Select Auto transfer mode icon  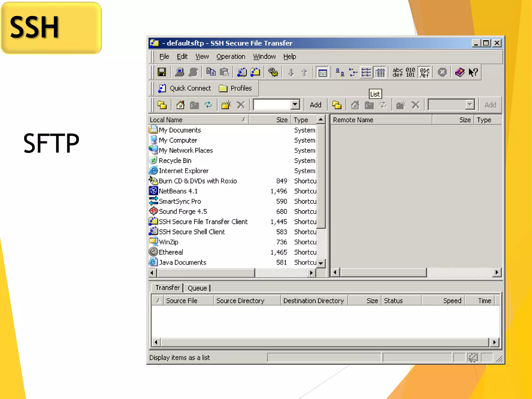click(x=425, y=72)
